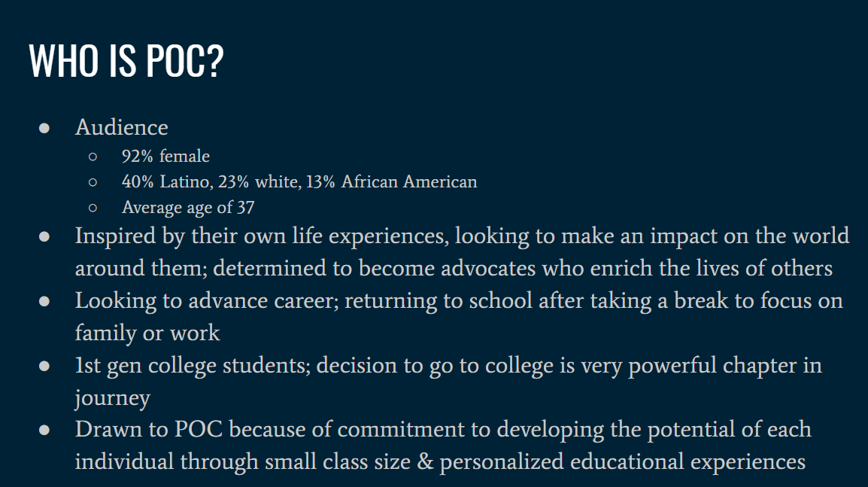Select the line starting "Inspired by their own"
The width and height of the screenshot is (868, 487).
(462, 236)
